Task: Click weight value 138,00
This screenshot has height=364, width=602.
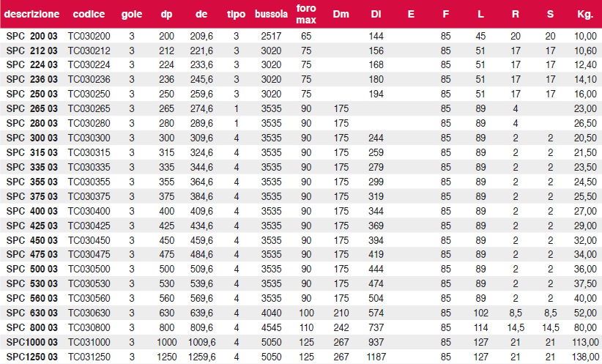Action: (x=584, y=355)
